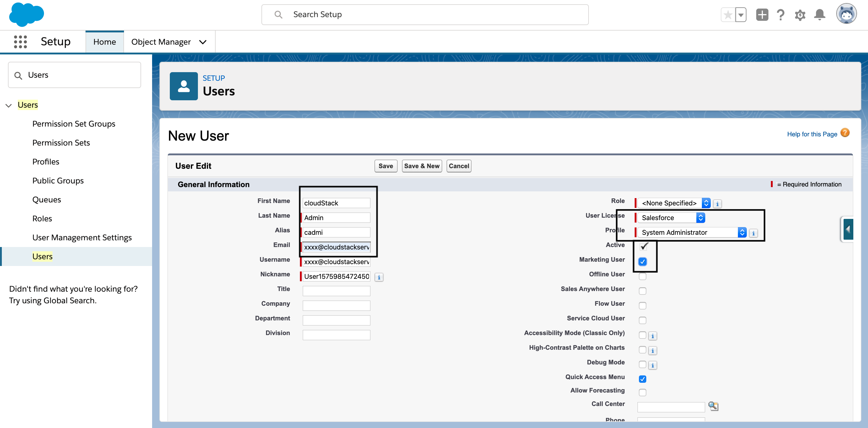Click the info icon beside Nickname
868x428 pixels.
coord(379,277)
